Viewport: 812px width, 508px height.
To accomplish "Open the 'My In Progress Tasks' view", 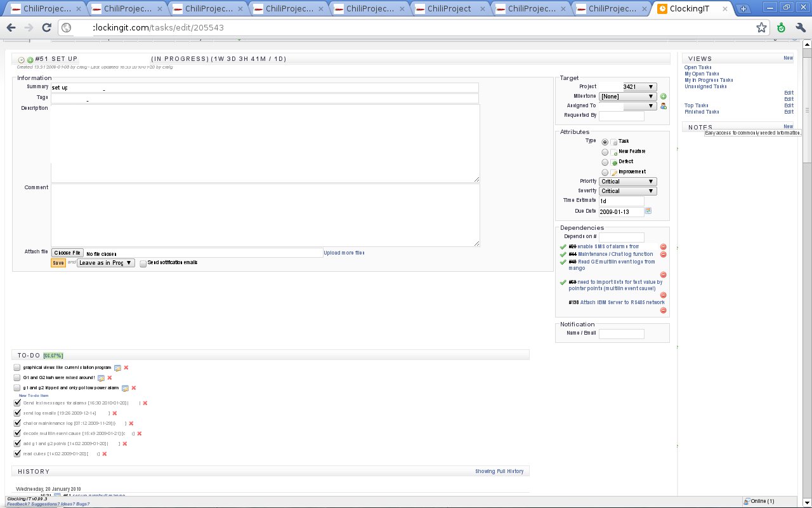I will coord(709,80).
